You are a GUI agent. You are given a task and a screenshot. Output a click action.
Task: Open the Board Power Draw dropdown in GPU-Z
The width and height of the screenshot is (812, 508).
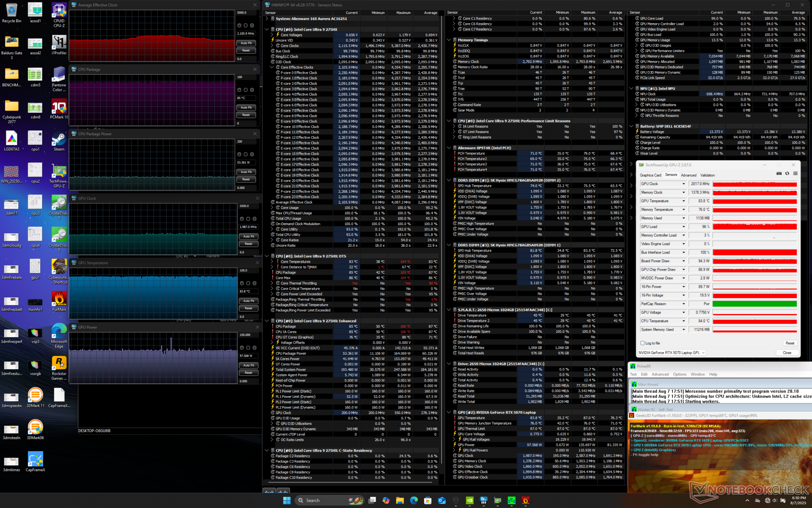pos(683,261)
